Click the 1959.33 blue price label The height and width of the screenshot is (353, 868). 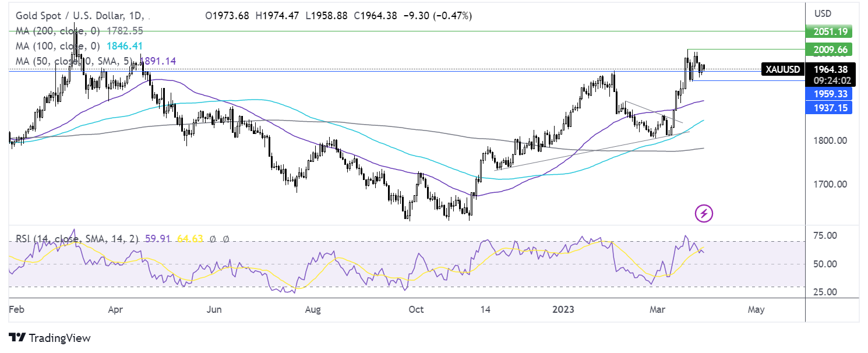[828, 94]
